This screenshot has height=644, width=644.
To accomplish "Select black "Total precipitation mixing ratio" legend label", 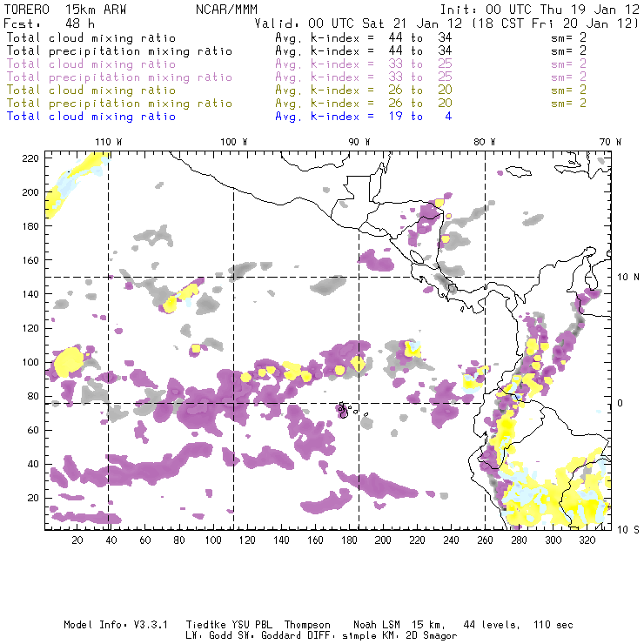I will 119,51.
